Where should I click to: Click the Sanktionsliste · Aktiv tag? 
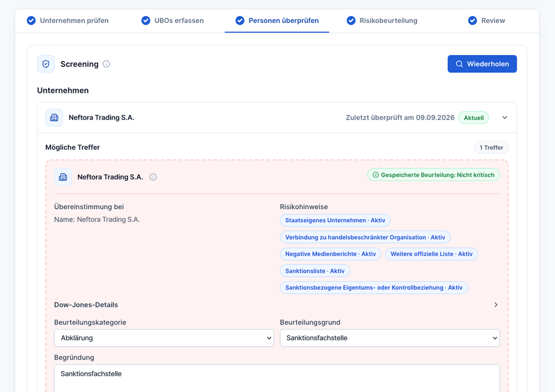click(315, 271)
